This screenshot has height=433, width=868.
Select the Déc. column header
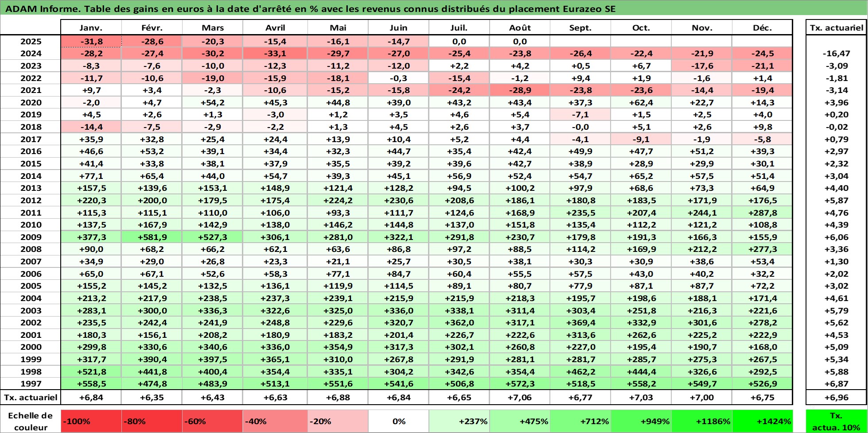[762, 27]
